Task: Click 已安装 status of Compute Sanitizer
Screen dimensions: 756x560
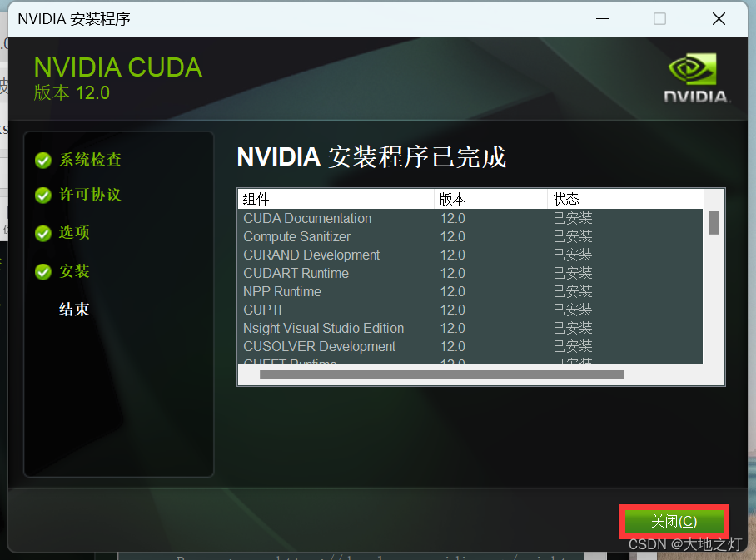Action: pos(573,236)
